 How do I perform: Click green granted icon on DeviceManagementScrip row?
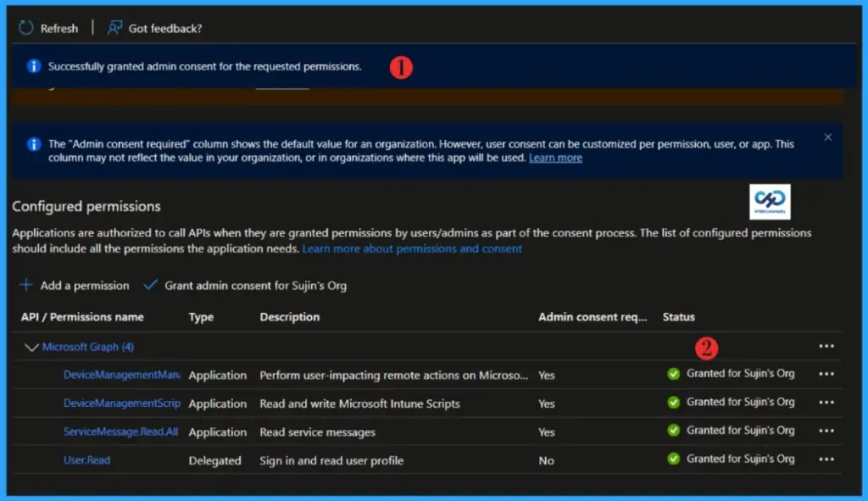[x=674, y=403]
